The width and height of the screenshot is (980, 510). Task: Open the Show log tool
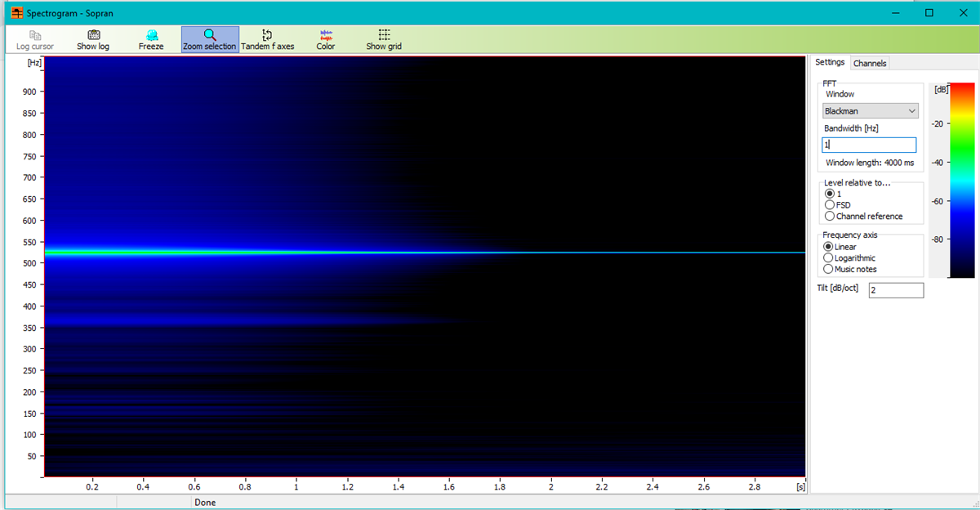click(x=93, y=39)
